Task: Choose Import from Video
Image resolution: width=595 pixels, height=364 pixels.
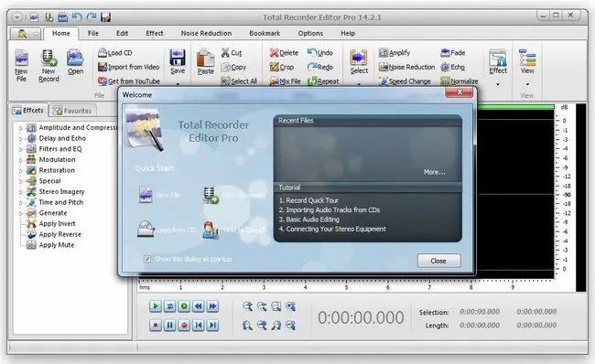Action: point(129,67)
